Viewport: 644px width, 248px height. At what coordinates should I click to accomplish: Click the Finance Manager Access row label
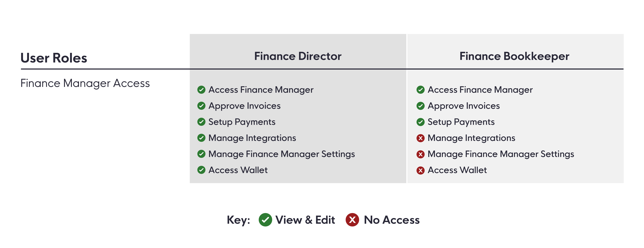(x=85, y=83)
